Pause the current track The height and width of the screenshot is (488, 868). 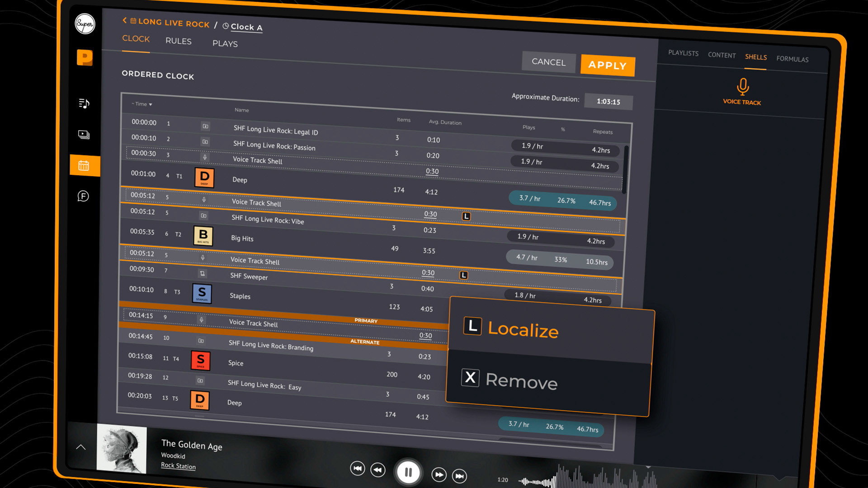tap(408, 472)
